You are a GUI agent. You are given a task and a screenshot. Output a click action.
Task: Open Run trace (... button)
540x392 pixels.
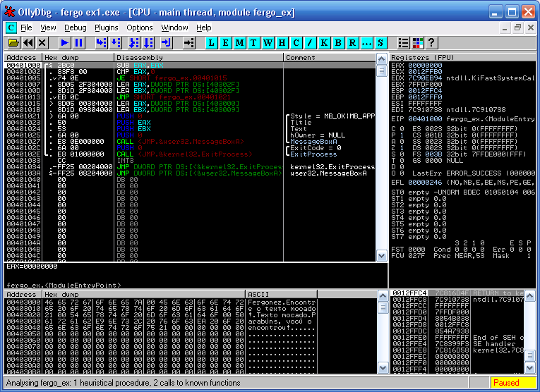point(366,43)
